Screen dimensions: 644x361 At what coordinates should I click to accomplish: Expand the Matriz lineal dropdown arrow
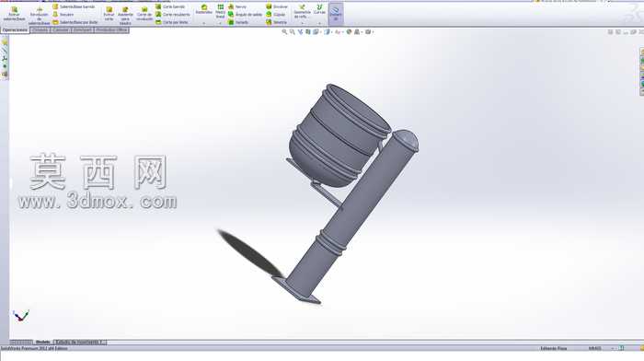[x=220, y=23]
